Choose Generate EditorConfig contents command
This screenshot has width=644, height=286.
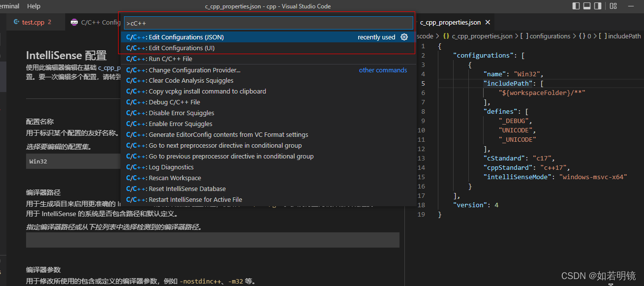point(268,135)
